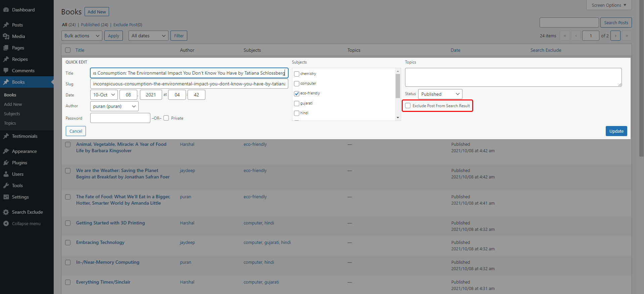Viewport: 644px width, 294px height.
Task: Click the Subjects list scrollbar
Action: point(398,86)
